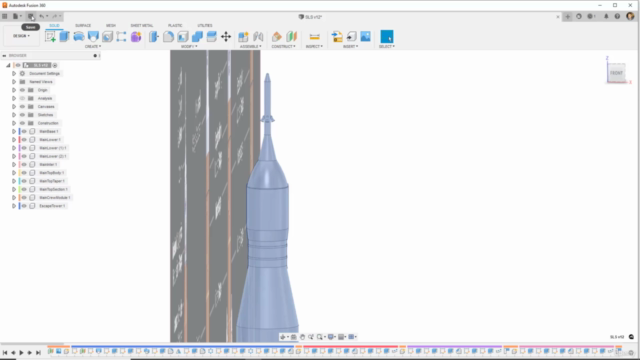The width and height of the screenshot is (640, 360).
Task: Select the Combine tool
Action: pyautogui.click(x=197, y=36)
